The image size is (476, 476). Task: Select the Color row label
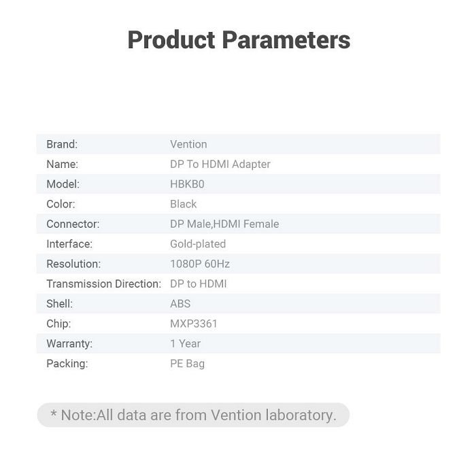(61, 204)
